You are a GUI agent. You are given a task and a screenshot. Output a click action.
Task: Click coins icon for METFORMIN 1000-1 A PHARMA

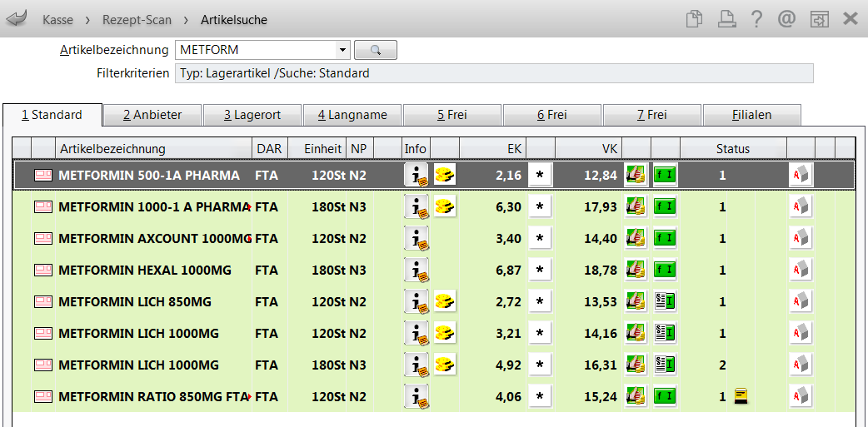[445, 206]
